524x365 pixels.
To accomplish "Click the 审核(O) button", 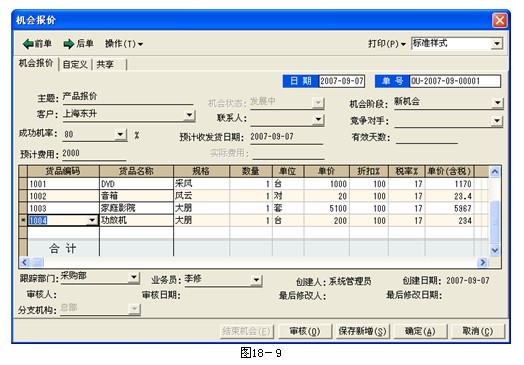I will pyautogui.click(x=305, y=331).
